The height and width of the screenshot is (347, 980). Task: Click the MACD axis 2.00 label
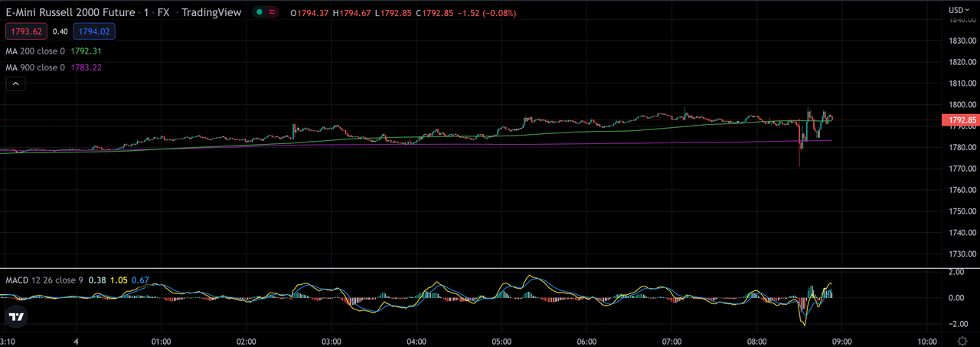(x=955, y=272)
